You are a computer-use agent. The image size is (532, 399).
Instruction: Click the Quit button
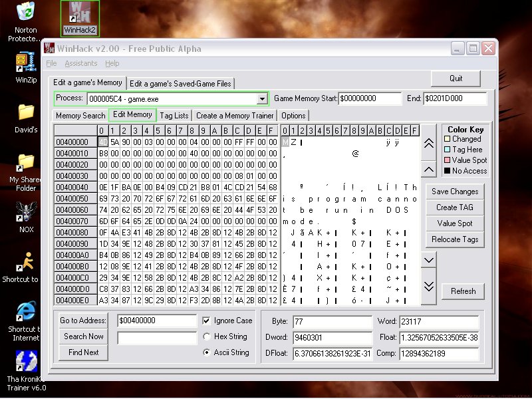[x=456, y=78]
